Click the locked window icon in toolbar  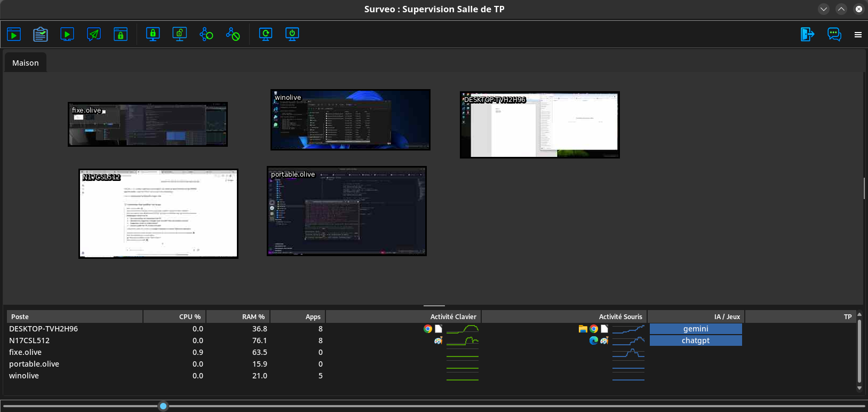[x=121, y=35]
